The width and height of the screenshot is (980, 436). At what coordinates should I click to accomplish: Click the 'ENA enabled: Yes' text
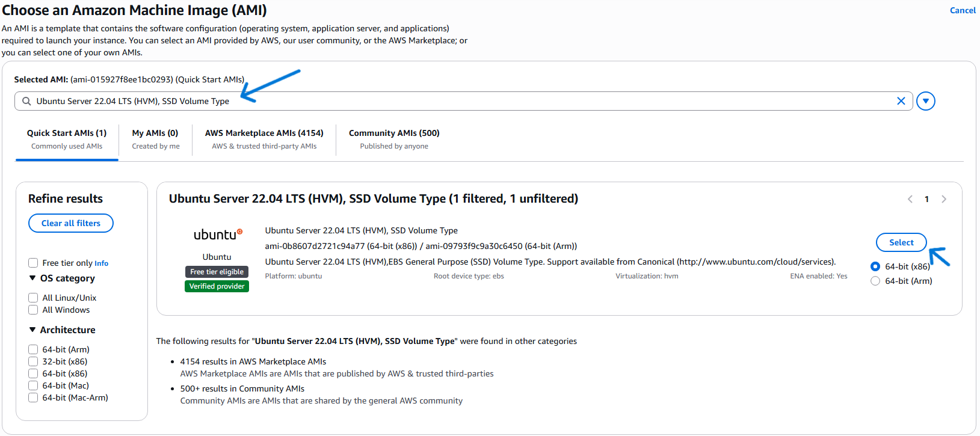819,276
